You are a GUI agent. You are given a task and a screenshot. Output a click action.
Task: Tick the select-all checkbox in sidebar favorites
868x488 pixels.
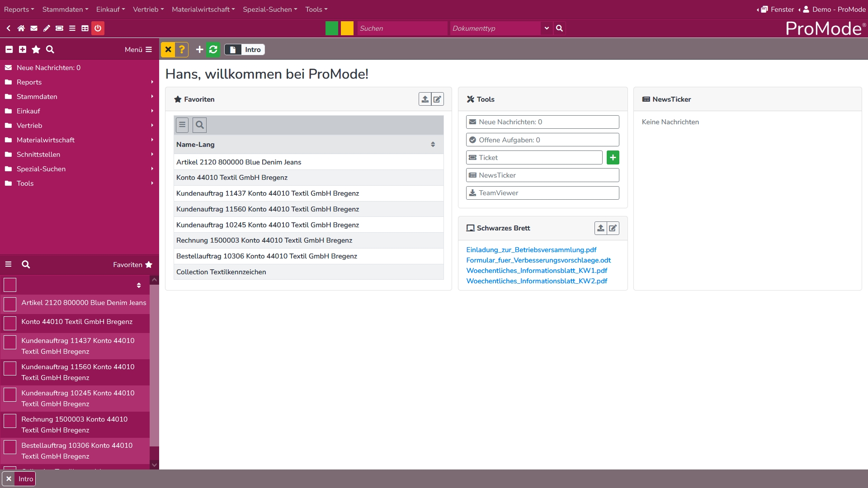coord(10,285)
